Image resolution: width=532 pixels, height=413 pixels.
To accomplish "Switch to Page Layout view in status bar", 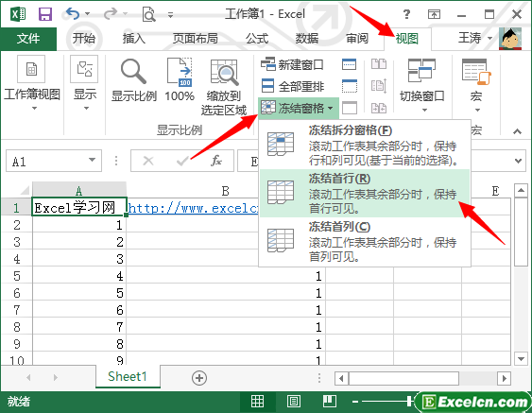I will tap(294, 402).
